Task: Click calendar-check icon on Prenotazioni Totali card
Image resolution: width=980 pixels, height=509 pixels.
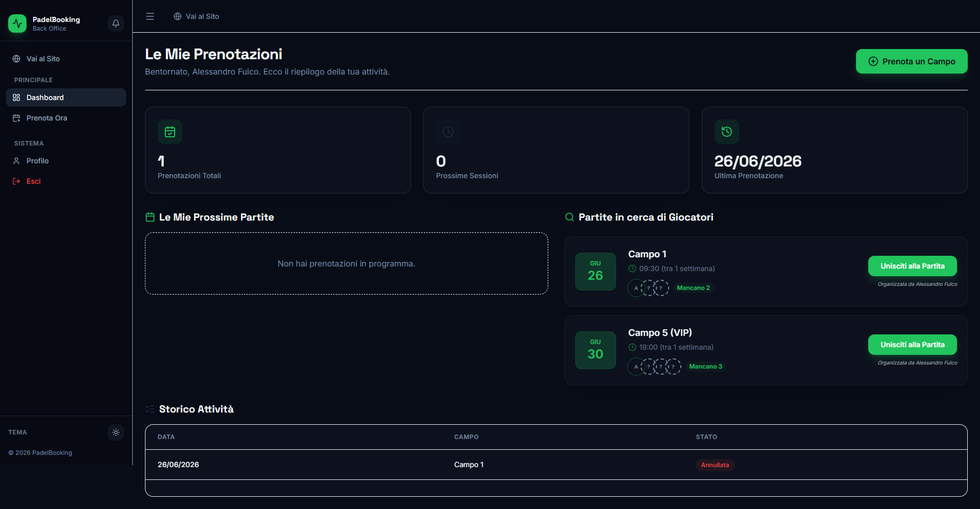Action: (170, 132)
